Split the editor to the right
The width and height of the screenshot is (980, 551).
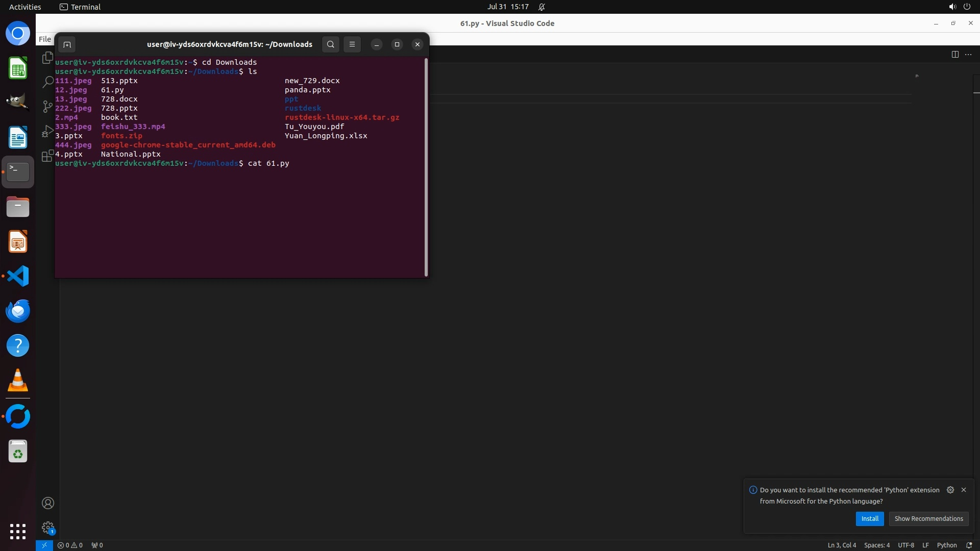tap(955, 55)
